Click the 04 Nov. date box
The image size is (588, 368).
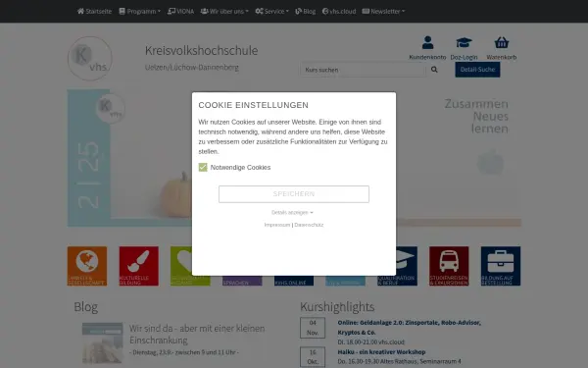tap(313, 328)
